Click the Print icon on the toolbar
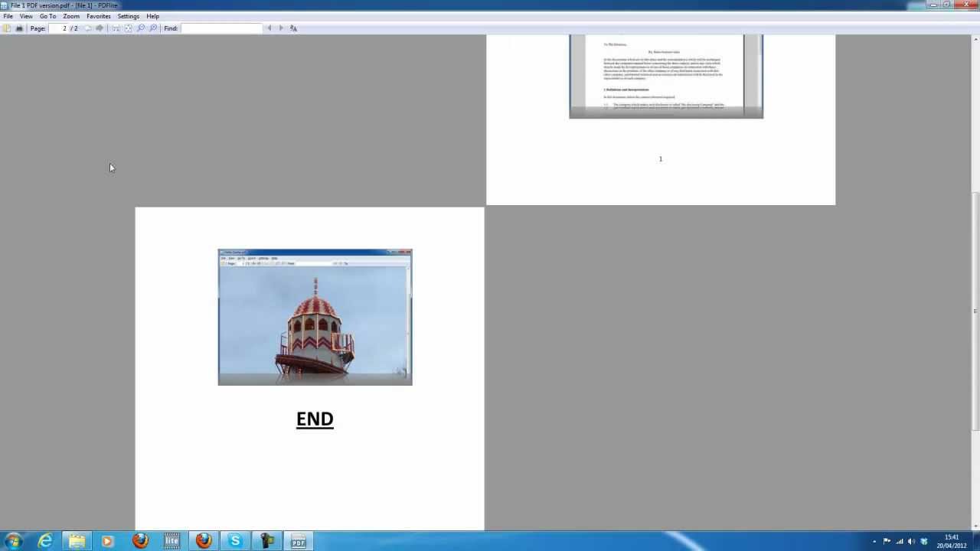 click(x=20, y=28)
